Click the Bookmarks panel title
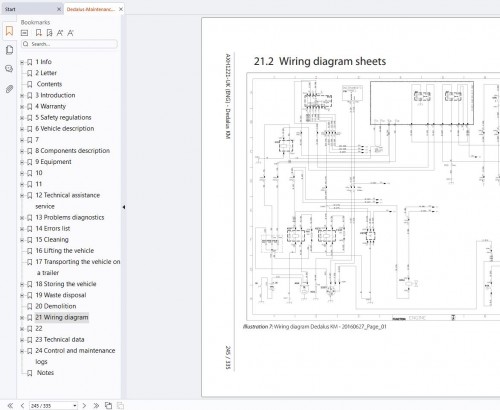Viewport: 500px width, 410px height. click(x=35, y=22)
